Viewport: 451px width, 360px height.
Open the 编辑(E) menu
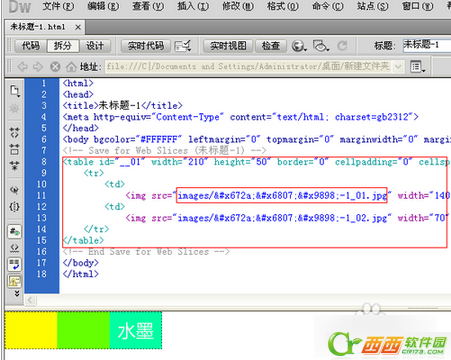click(x=103, y=6)
